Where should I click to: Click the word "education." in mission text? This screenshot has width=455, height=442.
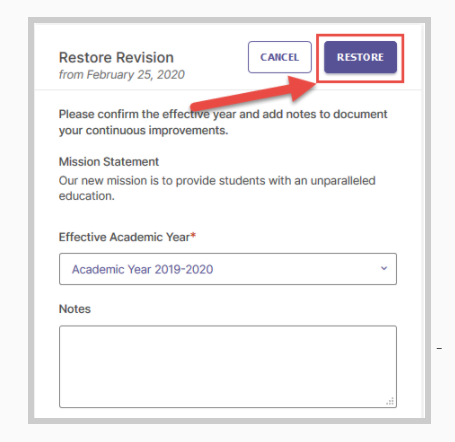tap(87, 196)
